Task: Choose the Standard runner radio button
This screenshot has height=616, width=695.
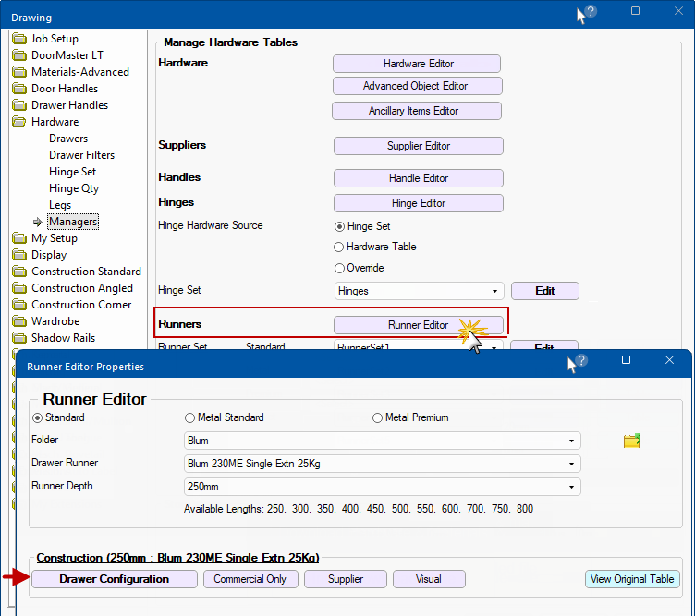Action: pyautogui.click(x=38, y=418)
